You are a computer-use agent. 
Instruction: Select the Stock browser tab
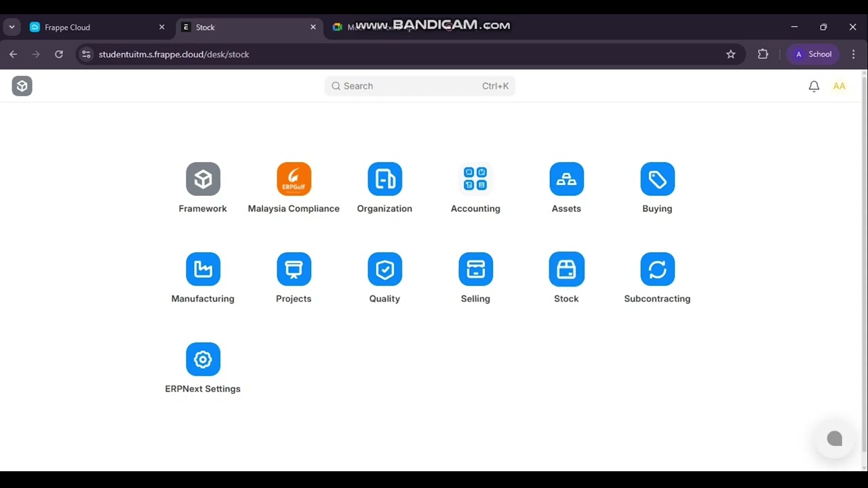tap(249, 27)
